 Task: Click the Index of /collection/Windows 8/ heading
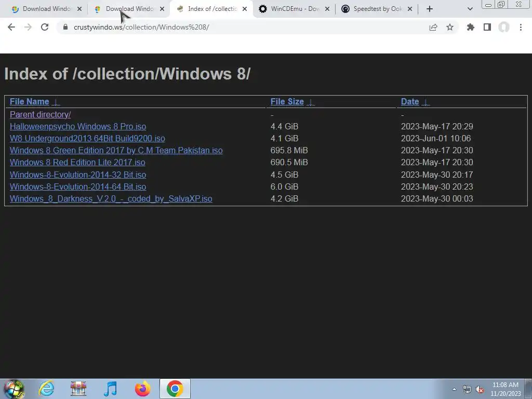(127, 74)
